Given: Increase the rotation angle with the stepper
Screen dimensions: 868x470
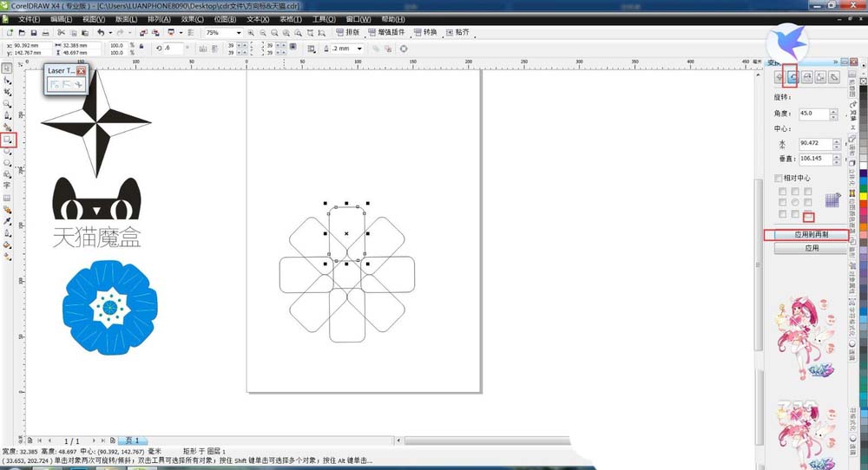Looking at the screenshot, I should [834, 111].
